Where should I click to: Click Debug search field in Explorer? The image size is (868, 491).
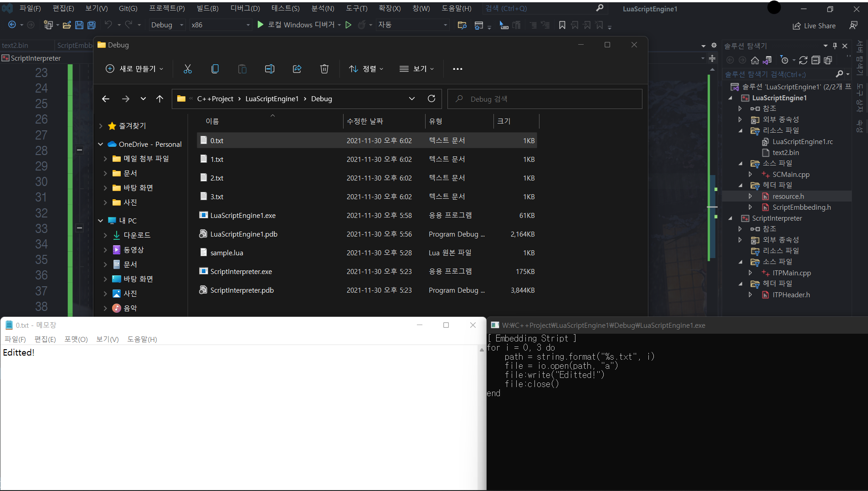(545, 99)
